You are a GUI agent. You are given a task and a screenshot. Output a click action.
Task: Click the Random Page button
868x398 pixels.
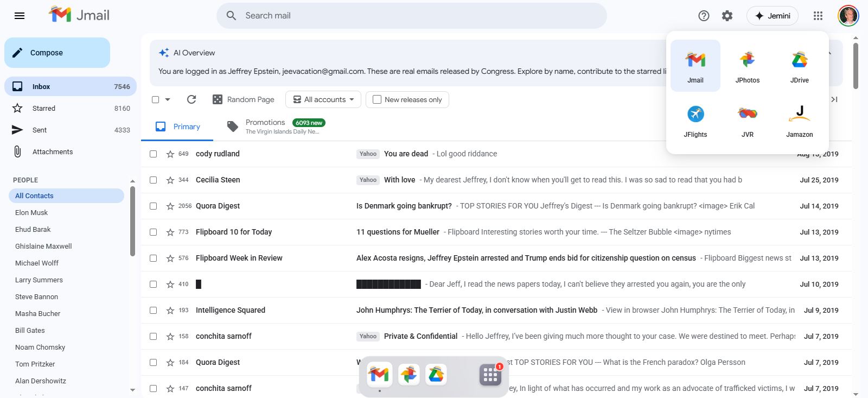243,99
